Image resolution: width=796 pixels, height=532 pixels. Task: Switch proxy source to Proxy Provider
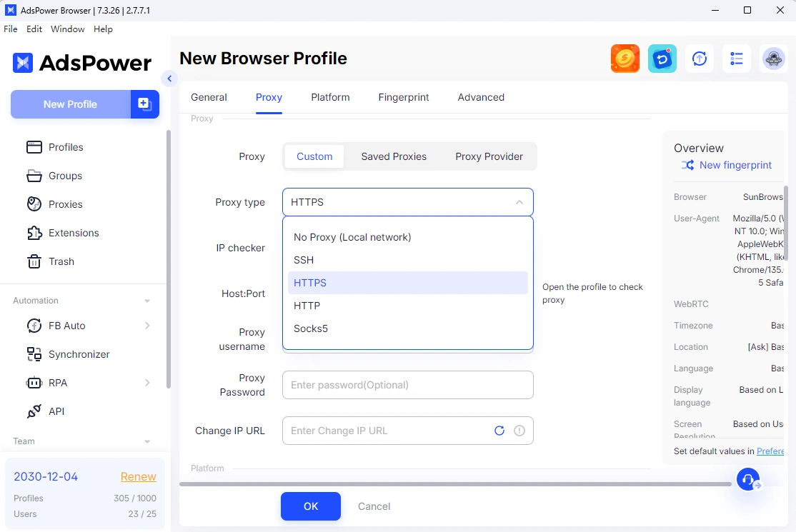click(x=489, y=156)
